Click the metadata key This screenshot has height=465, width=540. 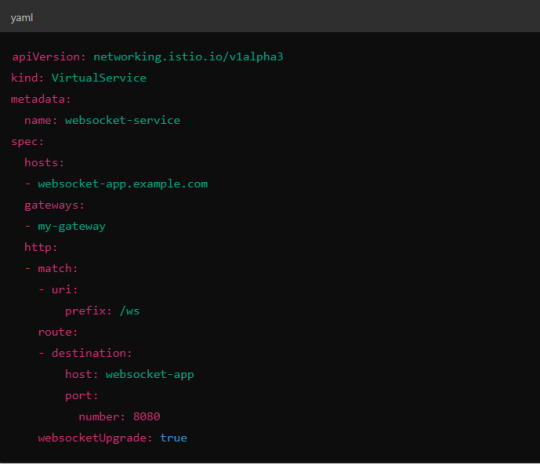pos(40,99)
